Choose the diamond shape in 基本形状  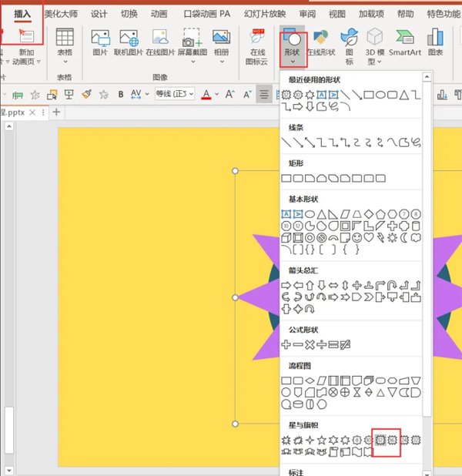pos(369,214)
